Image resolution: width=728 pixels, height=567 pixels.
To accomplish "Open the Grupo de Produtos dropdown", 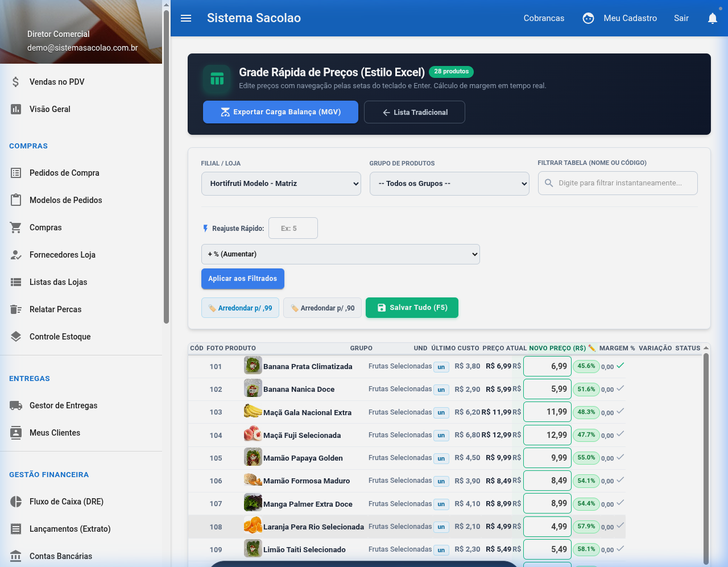I will point(449,184).
